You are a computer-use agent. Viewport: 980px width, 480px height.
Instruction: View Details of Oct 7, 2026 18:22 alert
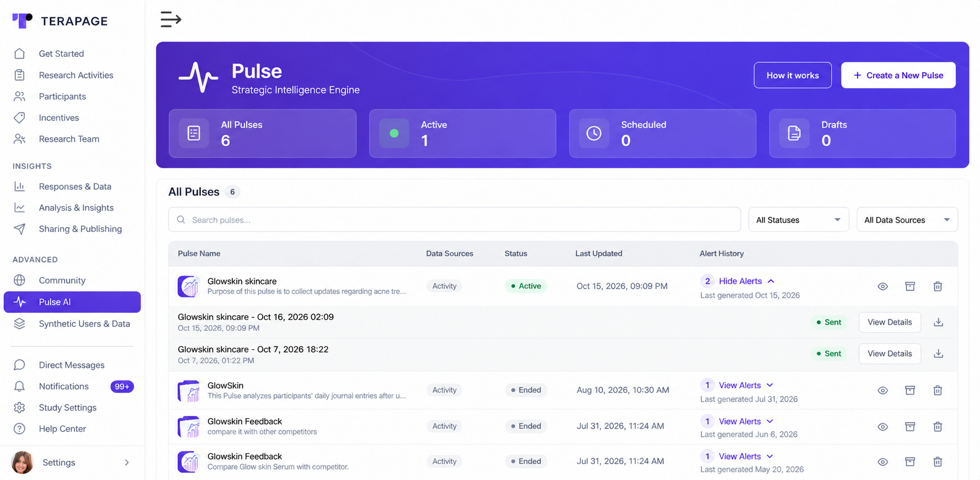point(890,354)
